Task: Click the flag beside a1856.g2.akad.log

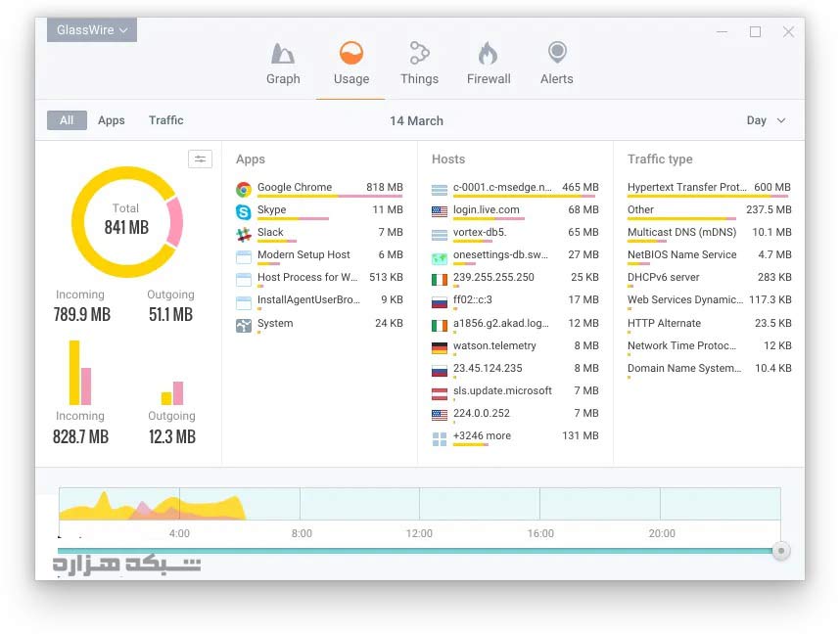Action: (440, 326)
